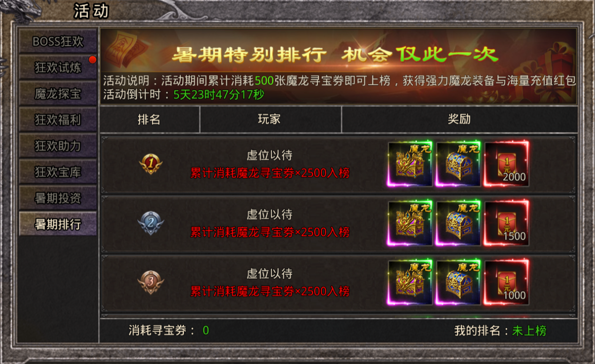Screen dimensions: 595x364
Task: Open the 狂欢宝库 tab
Action: click(58, 173)
